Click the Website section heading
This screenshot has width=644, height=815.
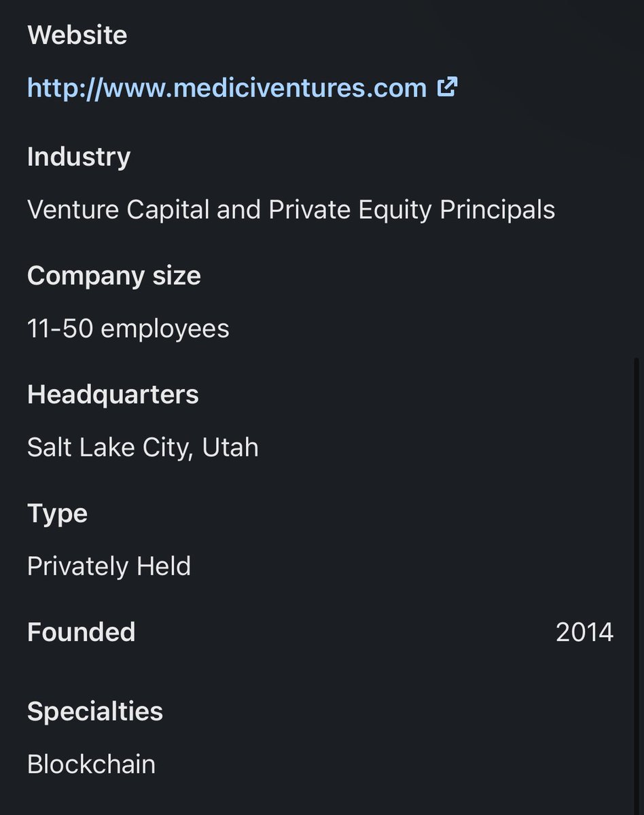[77, 35]
